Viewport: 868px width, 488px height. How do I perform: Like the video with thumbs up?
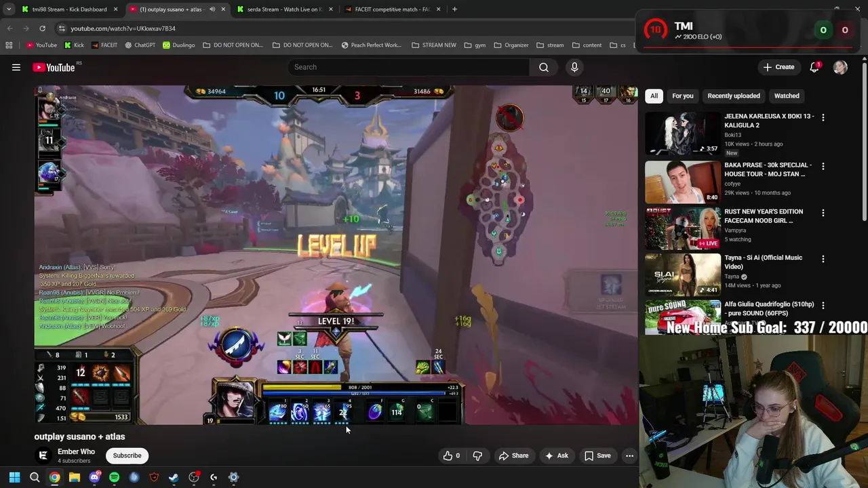[451, 455]
